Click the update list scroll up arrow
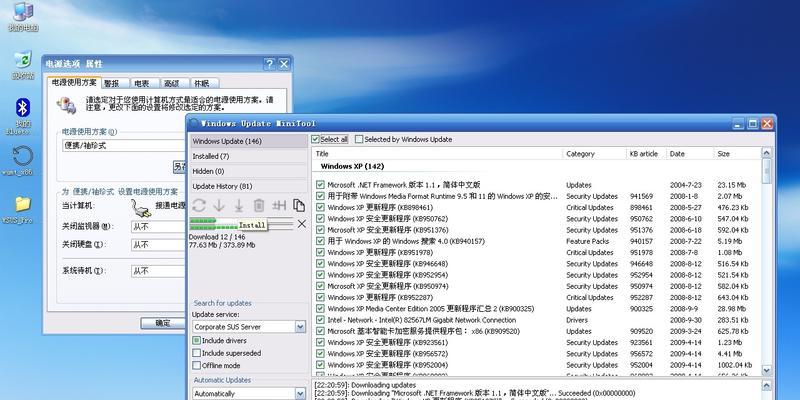 click(x=767, y=153)
